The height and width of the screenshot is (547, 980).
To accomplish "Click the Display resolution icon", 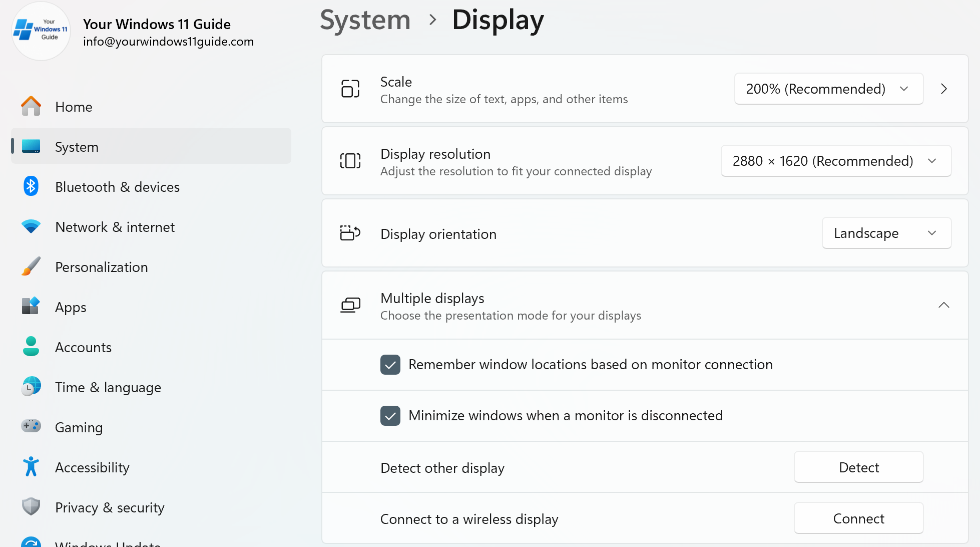I will coord(350,161).
